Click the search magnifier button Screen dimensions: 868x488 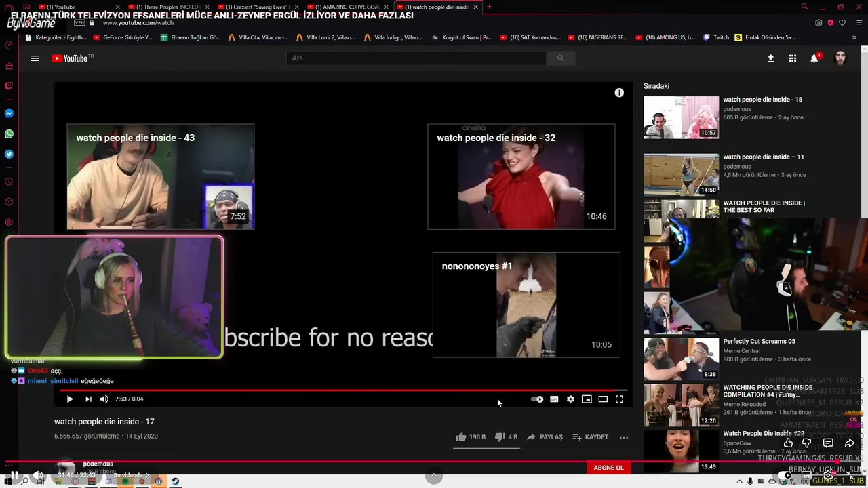click(560, 58)
